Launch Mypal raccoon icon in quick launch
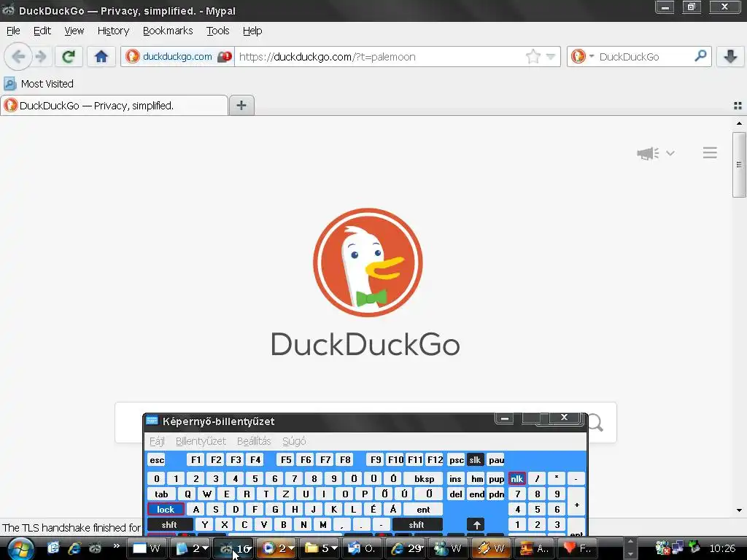Viewport: 747px width, 560px height. pos(95,548)
